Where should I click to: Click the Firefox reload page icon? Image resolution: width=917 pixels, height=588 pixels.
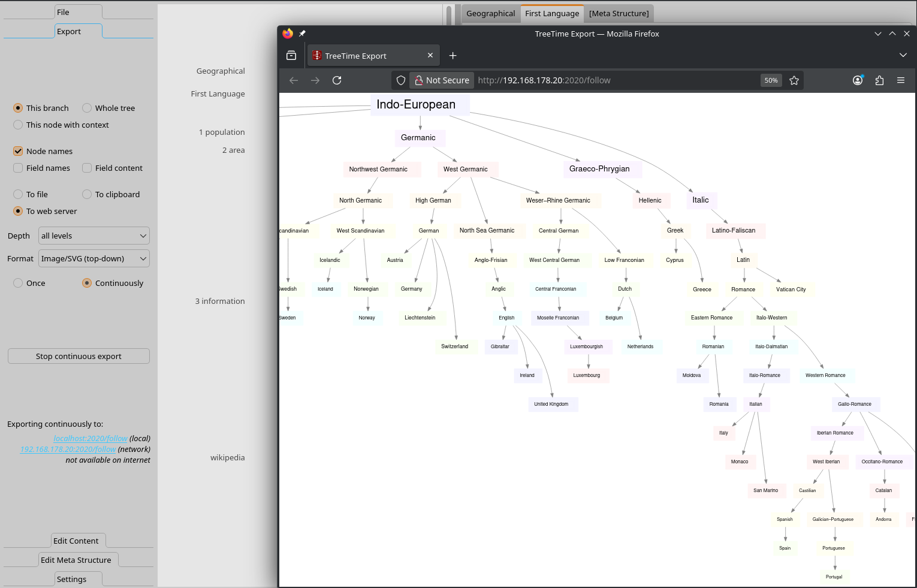point(337,80)
